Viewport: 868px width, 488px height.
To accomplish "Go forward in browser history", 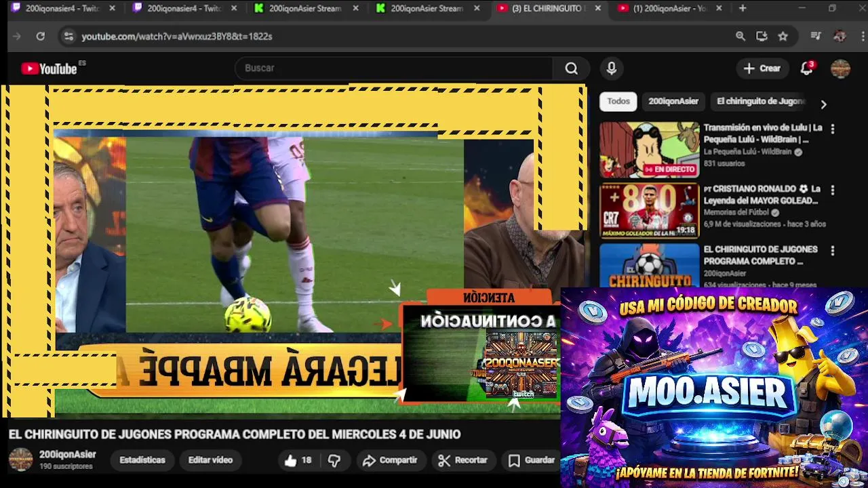I will click(x=17, y=37).
